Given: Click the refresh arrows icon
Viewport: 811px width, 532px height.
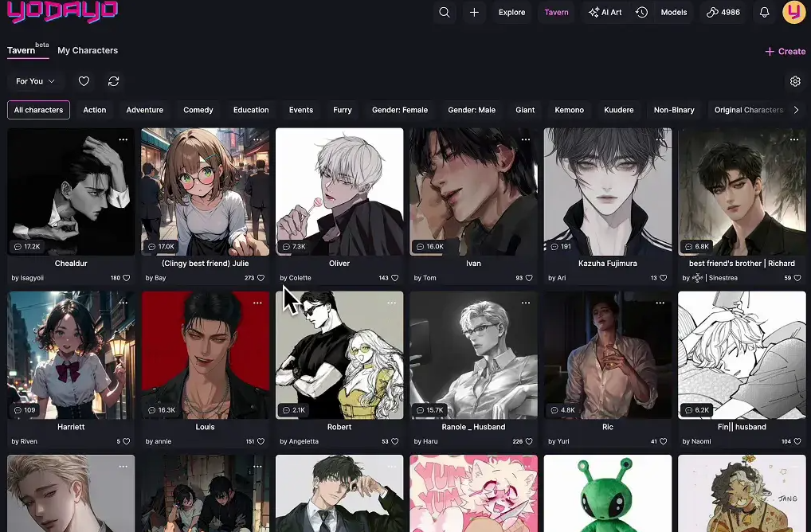Looking at the screenshot, I should click(114, 81).
